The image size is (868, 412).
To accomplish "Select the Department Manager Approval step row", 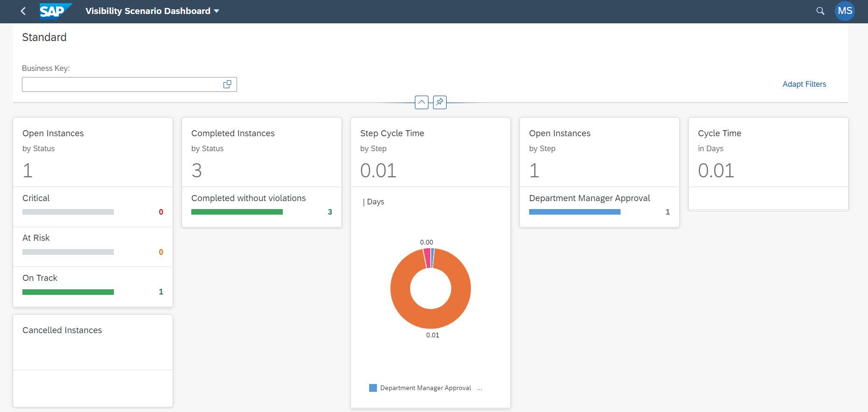I will (600, 207).
